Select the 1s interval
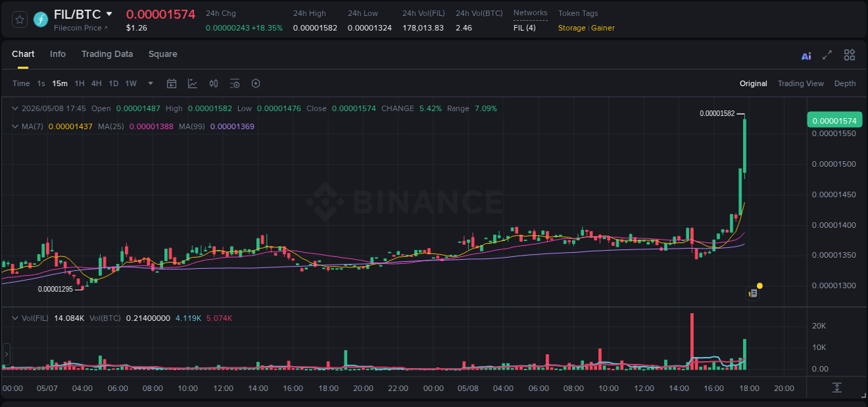The height and width of the screenshot is (407, 868). pyautogui.click(x=41, y=83)
